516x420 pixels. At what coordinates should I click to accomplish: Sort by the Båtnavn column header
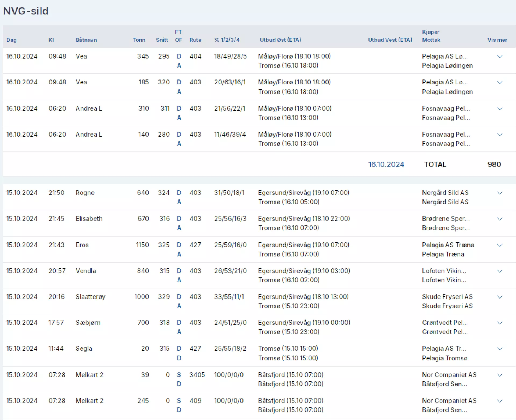(x=86, y=40)
